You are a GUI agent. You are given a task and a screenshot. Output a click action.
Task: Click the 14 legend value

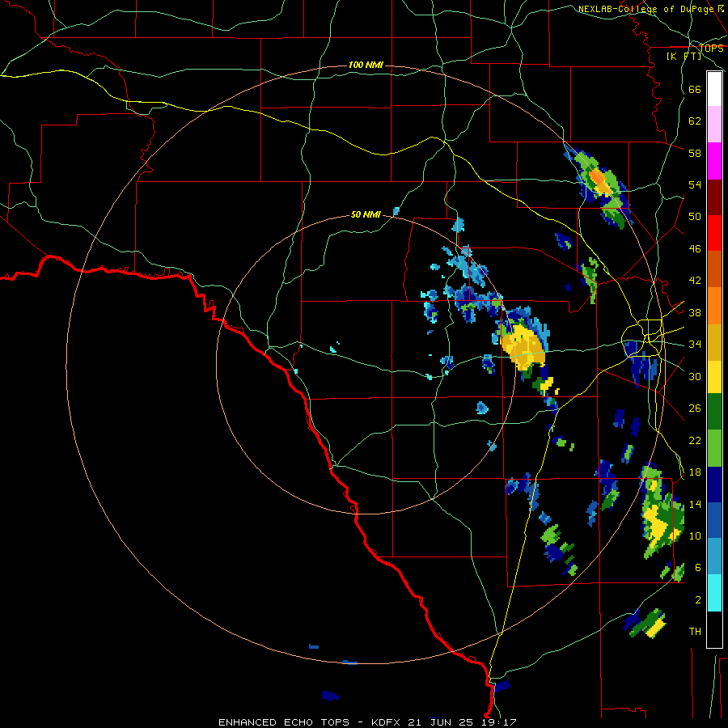(695, 504)
